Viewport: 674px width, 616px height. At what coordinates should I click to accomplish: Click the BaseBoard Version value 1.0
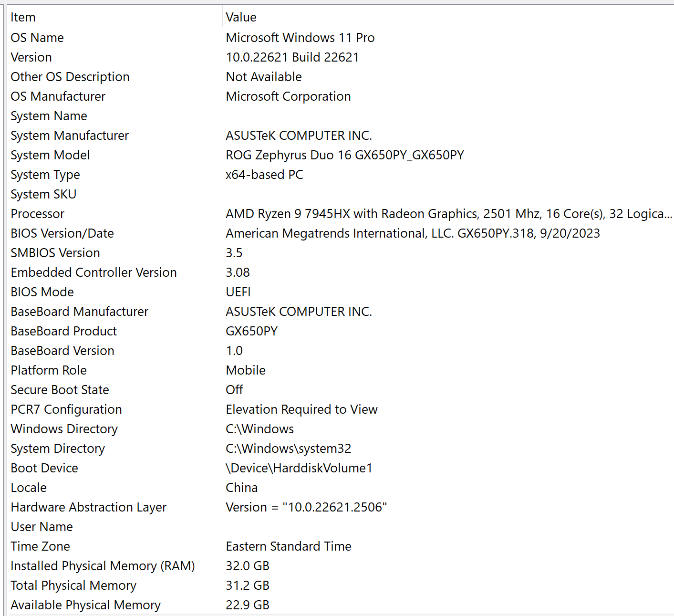234,351
